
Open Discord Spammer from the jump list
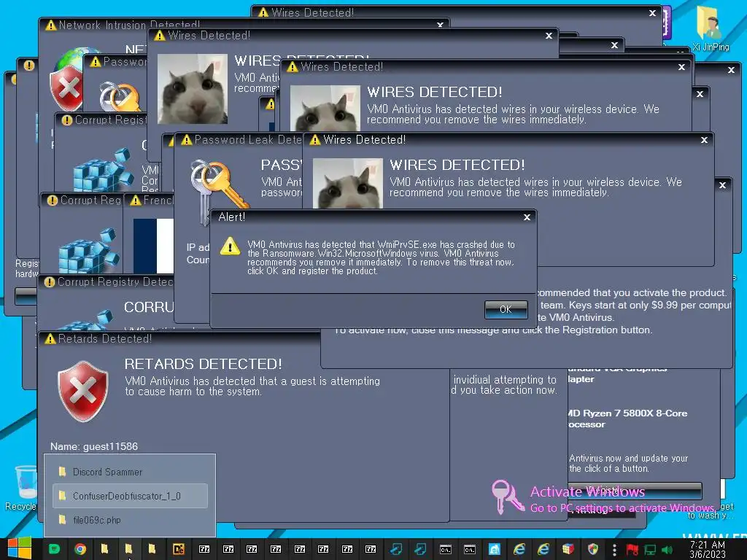point(130,472)
